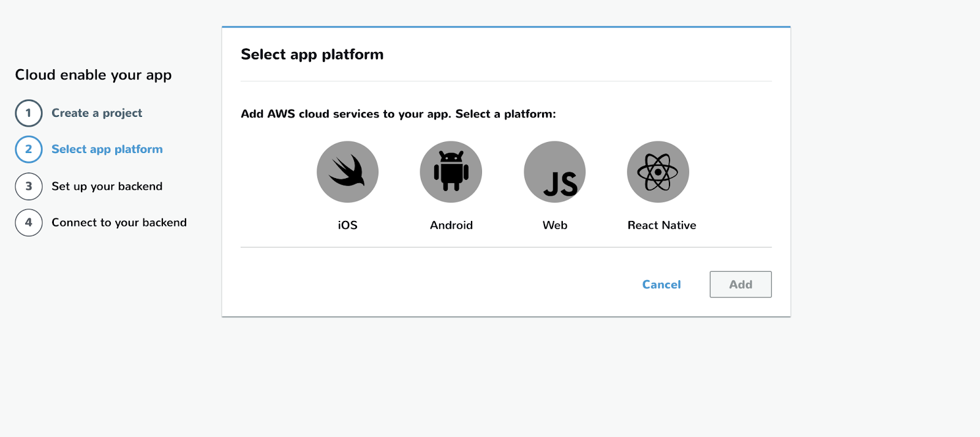Click the Cloud enable your app heading
This screenshot has width=980, height=437.
(x=94, y=75)
